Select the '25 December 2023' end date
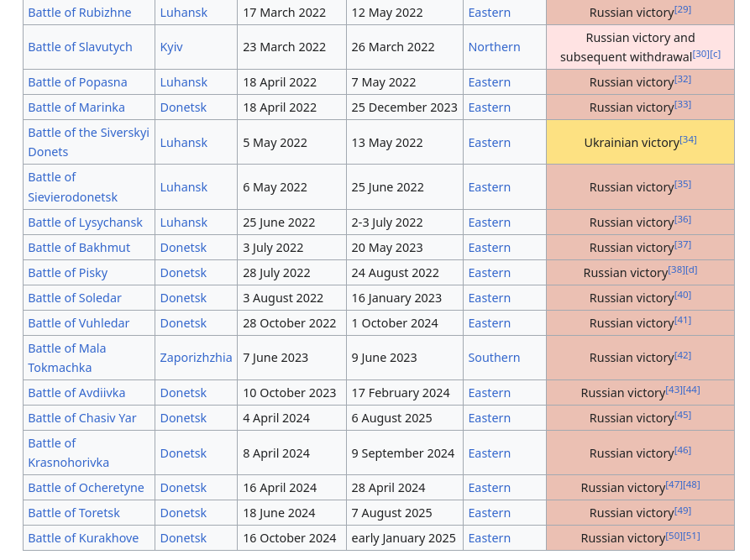Image resolution: width=750 pixels, height=560 pixels. tap(404, 107)
